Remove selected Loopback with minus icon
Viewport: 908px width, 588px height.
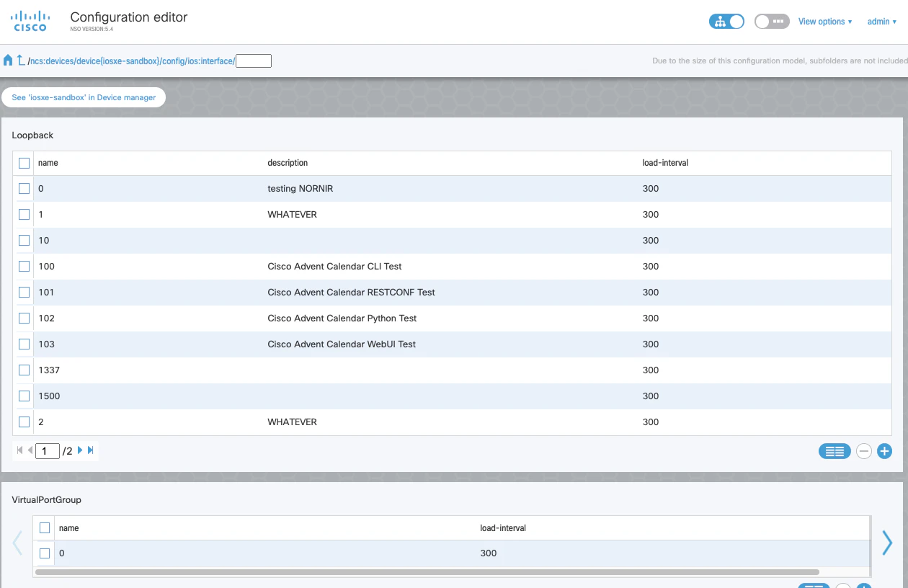click(x=864, y=451)
